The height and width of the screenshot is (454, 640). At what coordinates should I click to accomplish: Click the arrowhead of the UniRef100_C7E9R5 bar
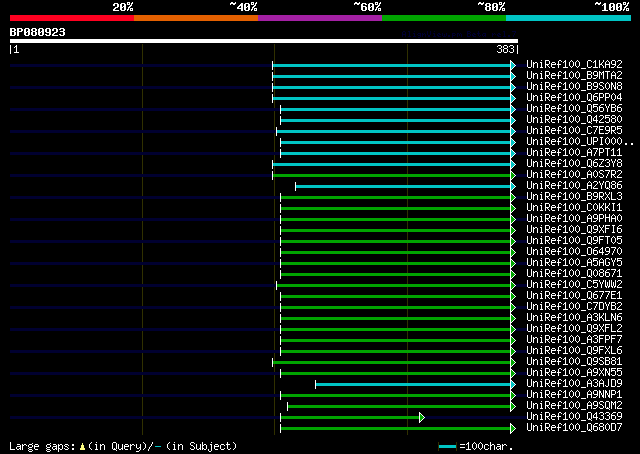513,131
